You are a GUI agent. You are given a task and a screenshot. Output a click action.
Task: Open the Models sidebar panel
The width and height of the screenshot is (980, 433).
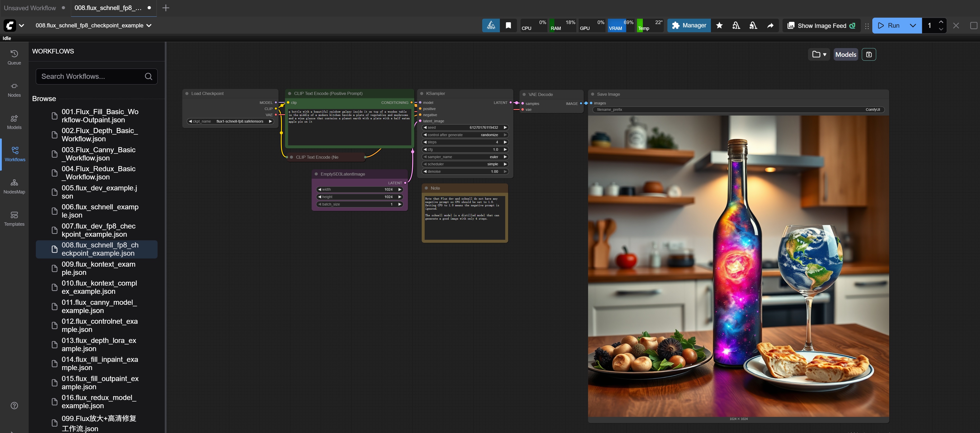click(14, 122)
